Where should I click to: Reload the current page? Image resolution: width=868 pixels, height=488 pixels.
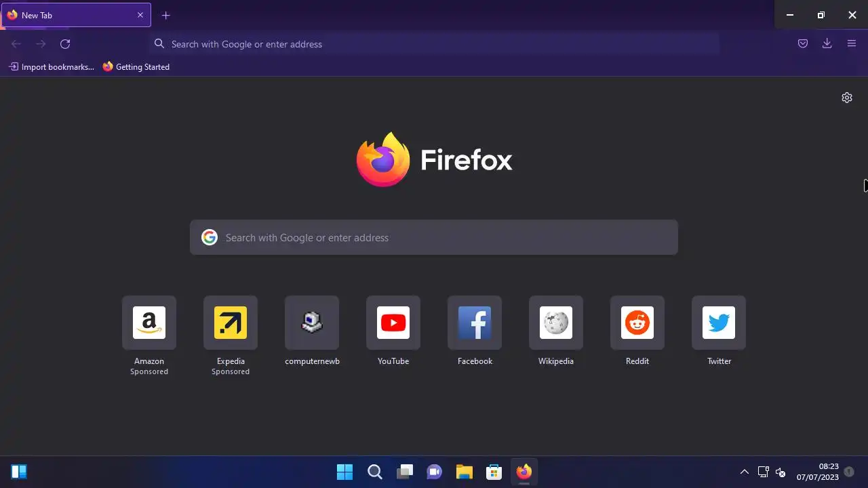pyautogui.click(x=65, y=44)
